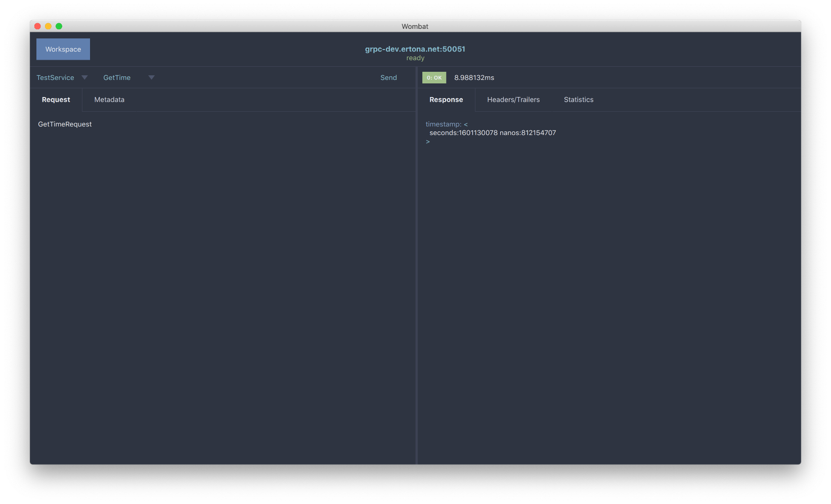
Task: Open the Headers/Trailers tab
Action: click(513, 100)
